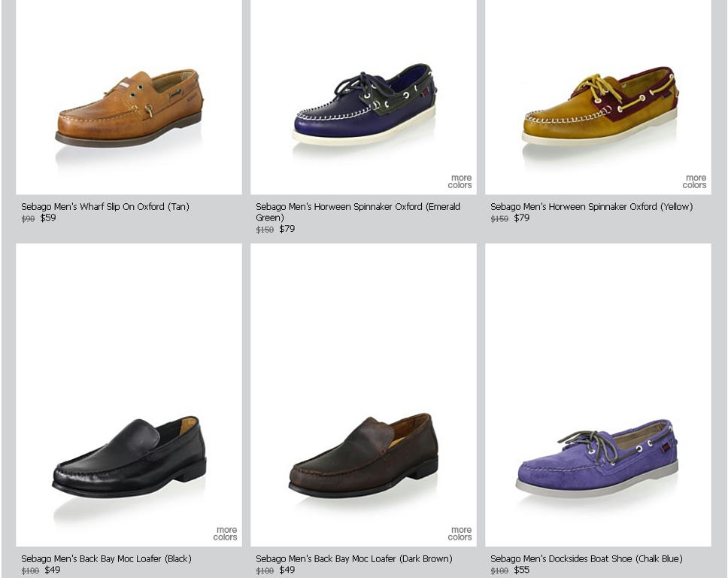Show more colors for black Moc Loafer

coord(225,534)
